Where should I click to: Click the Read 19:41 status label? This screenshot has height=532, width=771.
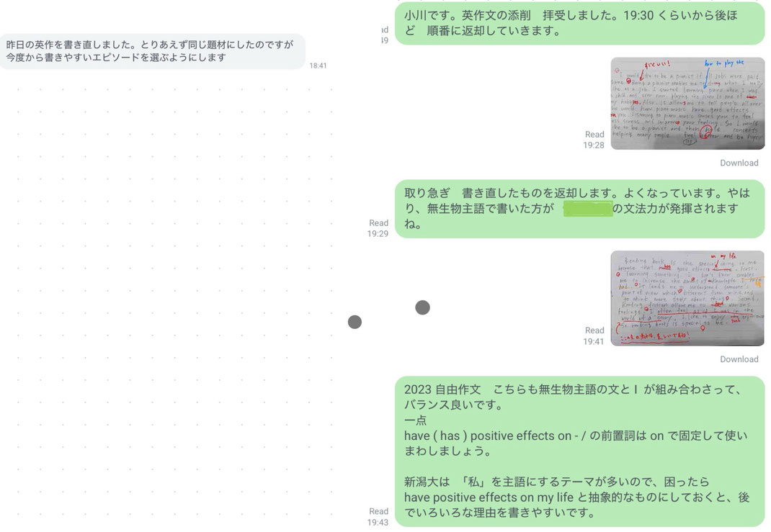click(594, 335)
